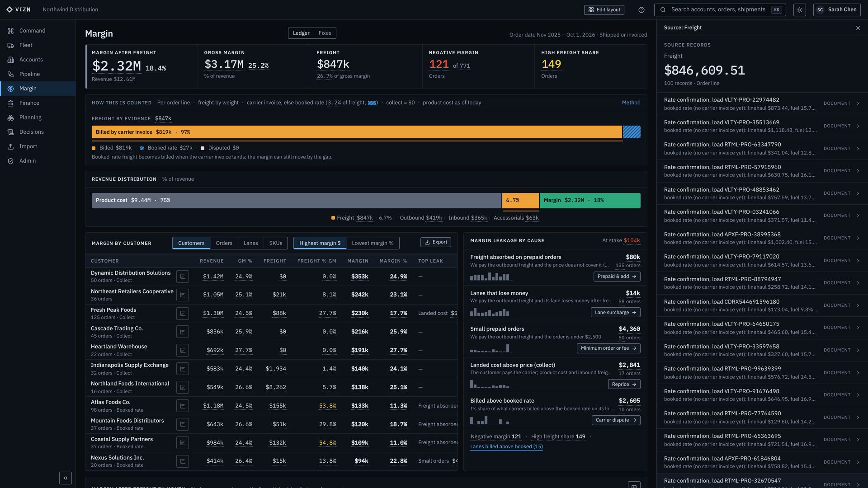Click the Pipeline sidebar icon
868x488 pixels.
(x=10, y=74)
